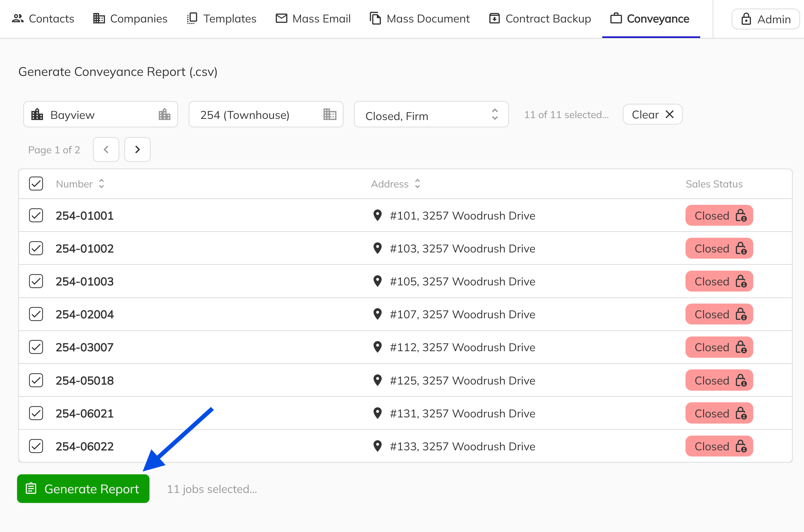Viewport: 804px width, 532px height.
Task: Toggle the select-all checkbox in the table header
Action: click(36, 184)
